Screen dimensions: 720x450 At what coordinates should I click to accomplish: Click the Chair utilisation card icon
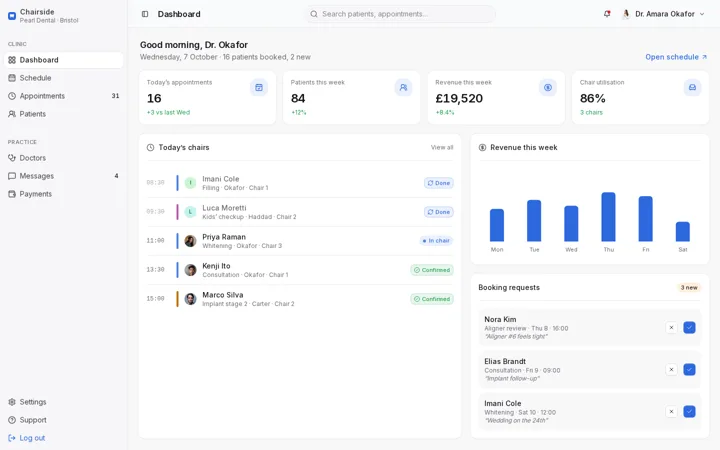[692, 87]
